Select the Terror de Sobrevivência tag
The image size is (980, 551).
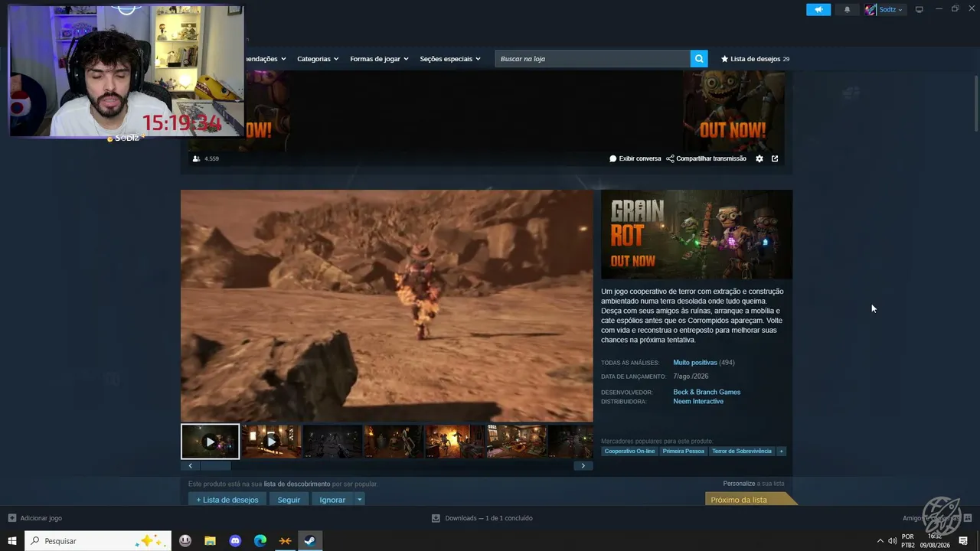[x=742, y=452]
